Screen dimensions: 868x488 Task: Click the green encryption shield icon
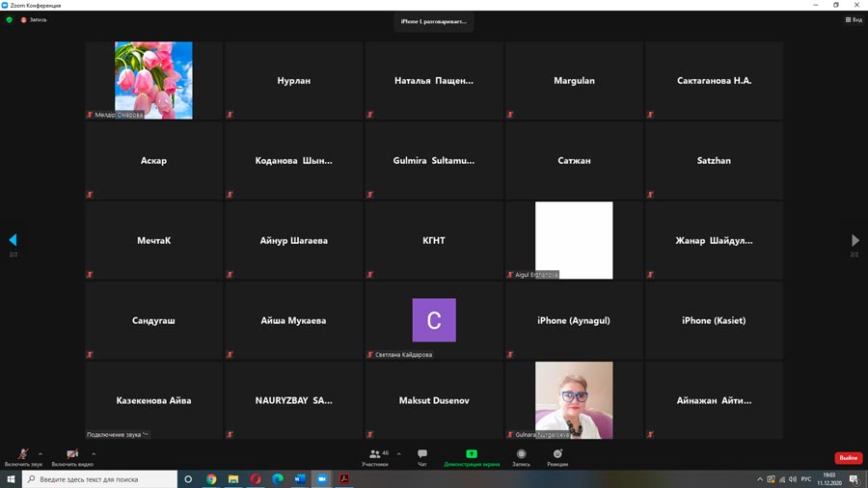pos(10,19)
